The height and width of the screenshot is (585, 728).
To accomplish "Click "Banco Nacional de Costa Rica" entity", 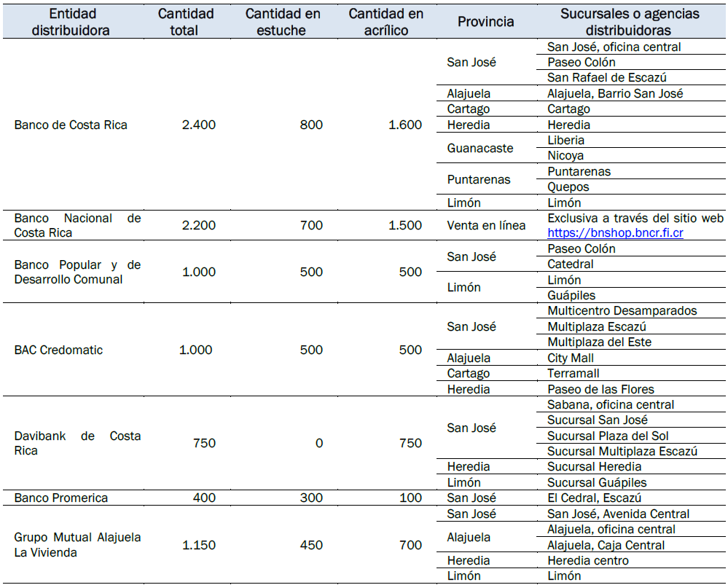I will (x=77, y=225).
